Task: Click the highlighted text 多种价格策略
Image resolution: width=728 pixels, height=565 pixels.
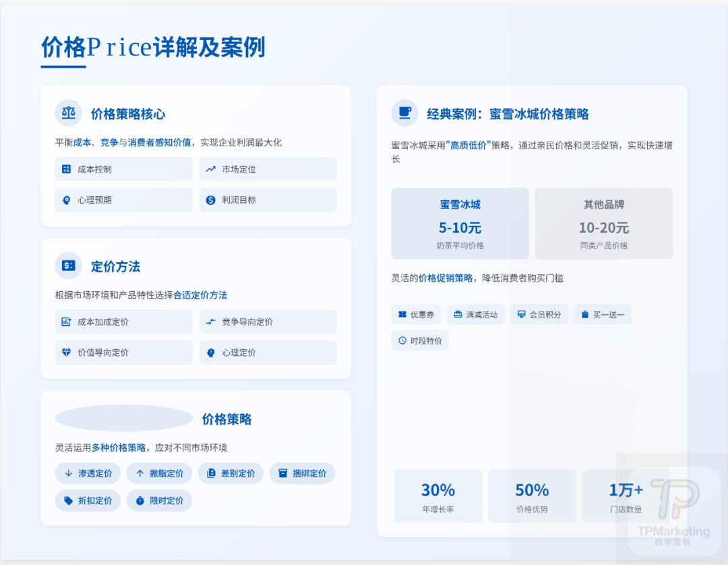Action: [x=119, y=448]
